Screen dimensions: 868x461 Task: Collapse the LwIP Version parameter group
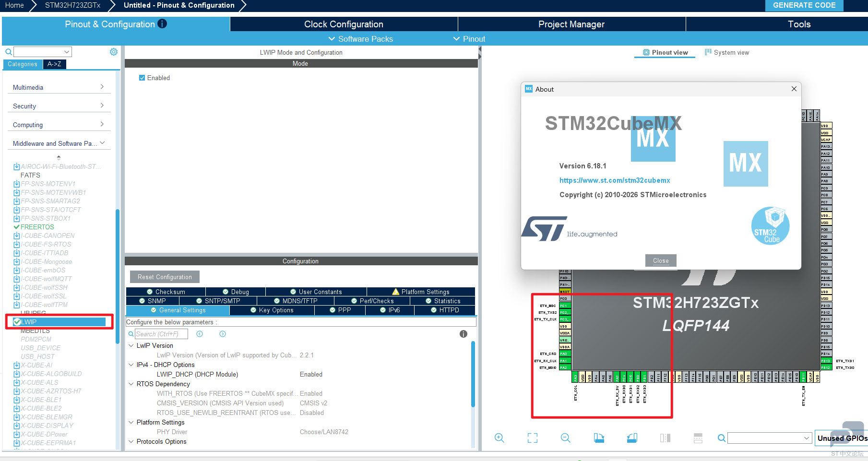point(131,345)
